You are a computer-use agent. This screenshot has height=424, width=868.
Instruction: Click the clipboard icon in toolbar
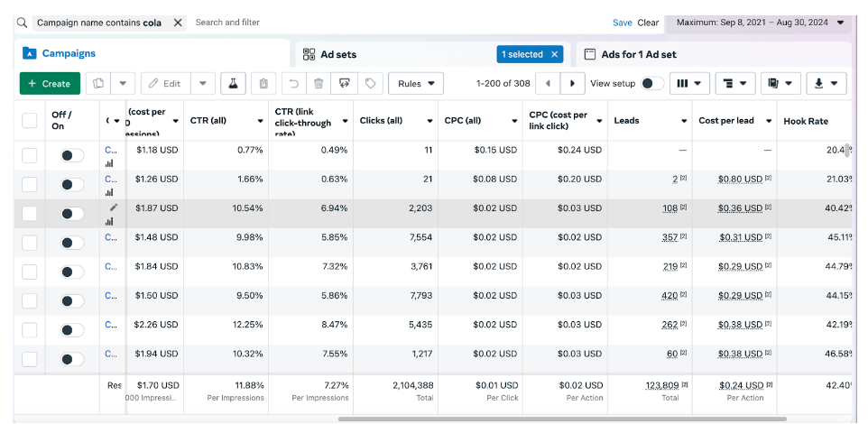[263, 84]
